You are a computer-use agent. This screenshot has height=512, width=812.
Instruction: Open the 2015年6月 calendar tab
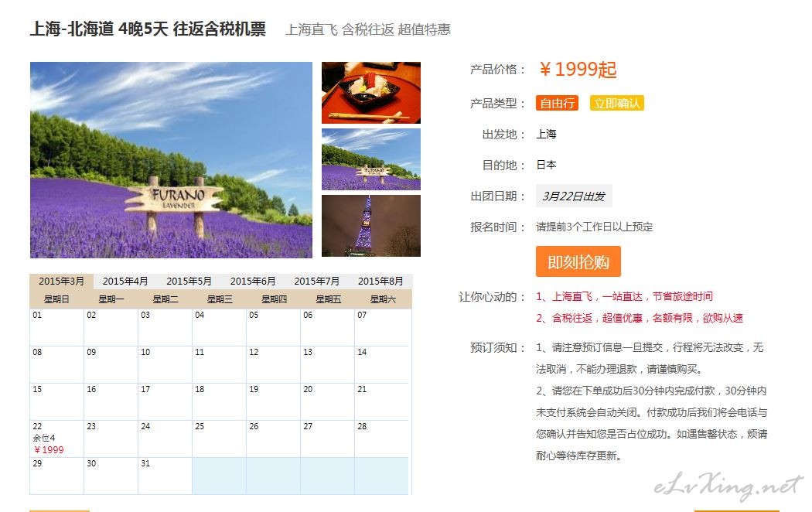click(x=252, y=282)
